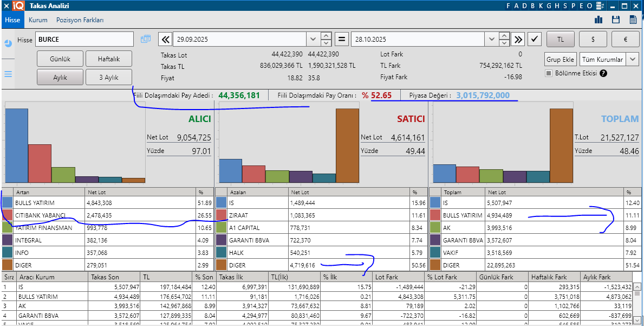This screenshot has width=644, height=326.
Task: Click the Azalan header in sellers table
Action: (258, 192)
